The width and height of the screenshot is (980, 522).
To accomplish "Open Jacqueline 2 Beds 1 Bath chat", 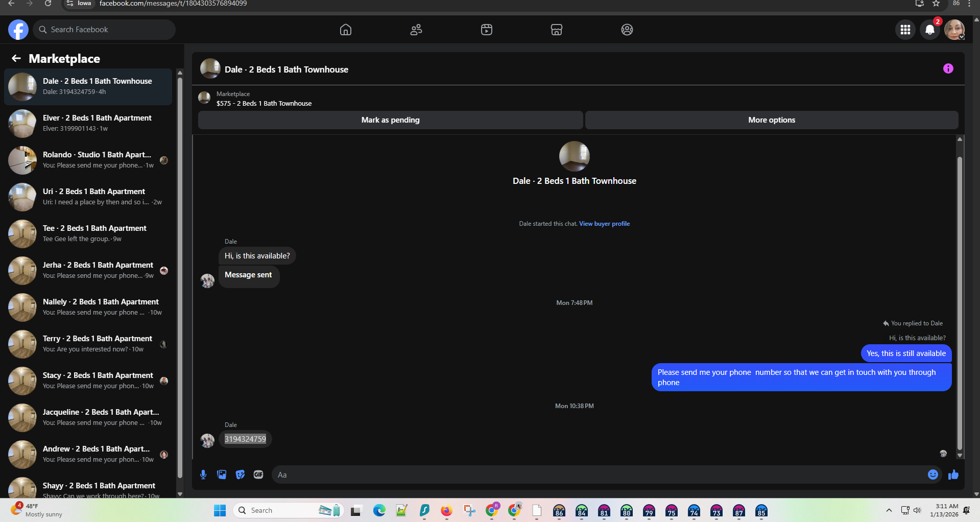I will (x=88, y=417).
